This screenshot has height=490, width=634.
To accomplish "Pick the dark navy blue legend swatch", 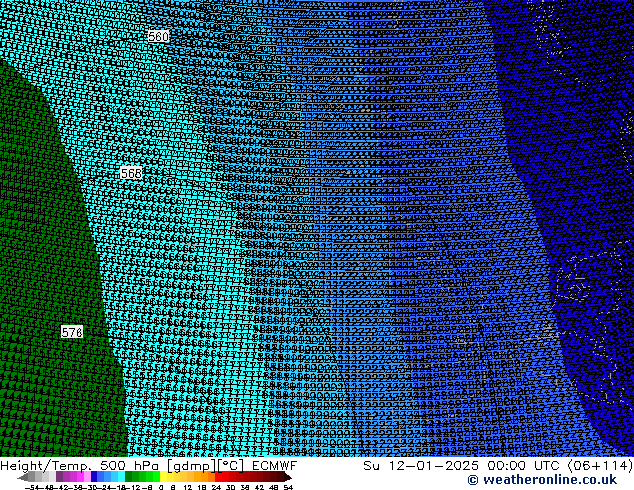I will pyautogui.click(x=94, y=478).
